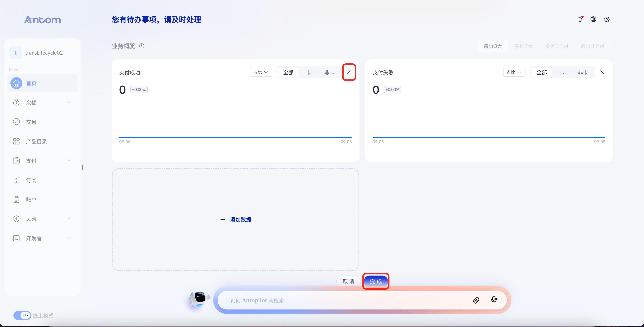Expand the transLifecycle02 account switcher
This screenshot has width=644, height=327.
pos(43,53)
